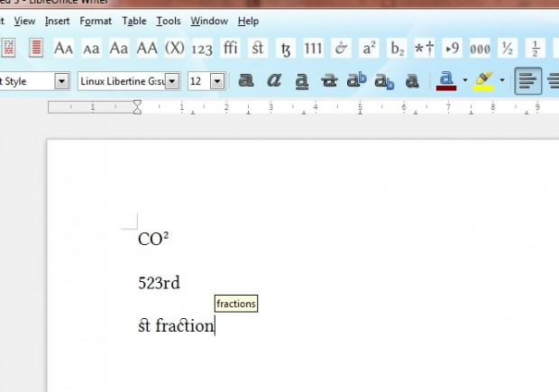The image size is (559, 392).
Task: Click the 'AA' capital spacing icon
Action: [x=147, y=48]
